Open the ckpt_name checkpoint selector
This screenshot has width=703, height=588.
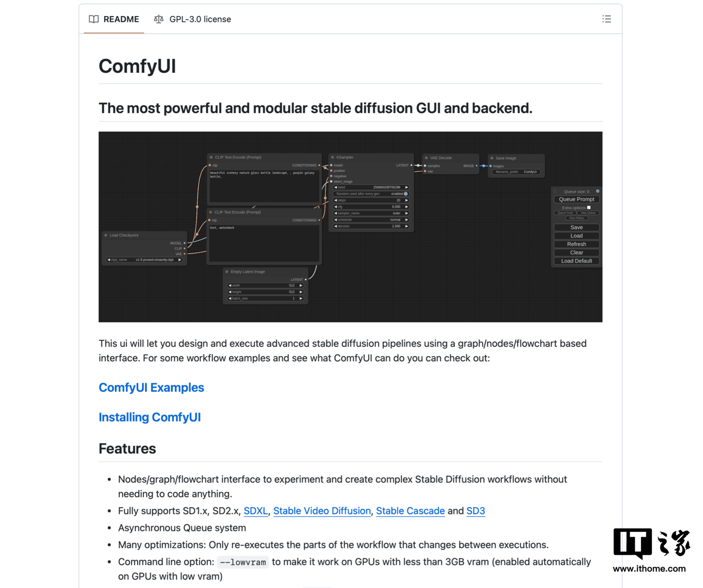144,260
